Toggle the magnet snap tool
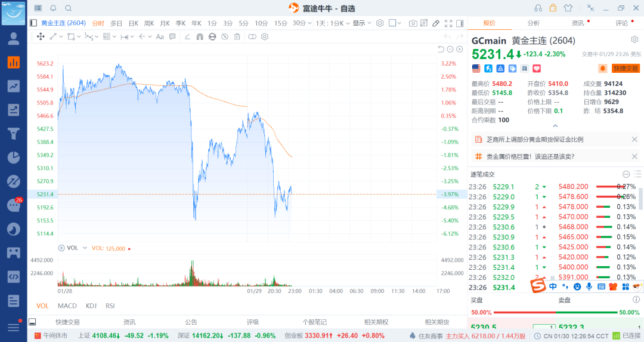 point(200,36)
